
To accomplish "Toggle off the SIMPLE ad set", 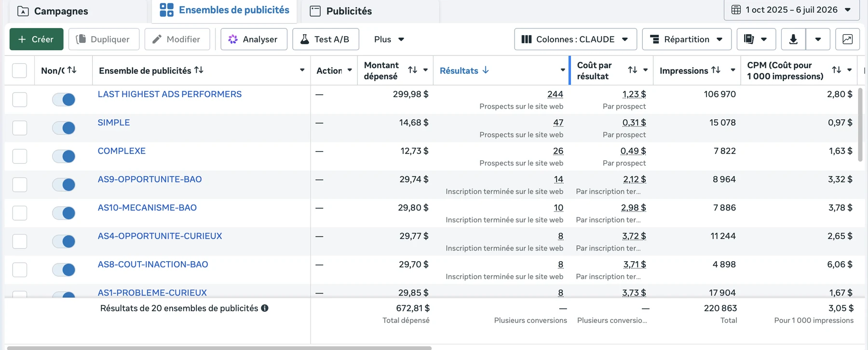I will pyautogui.click(x=64, y=128).
